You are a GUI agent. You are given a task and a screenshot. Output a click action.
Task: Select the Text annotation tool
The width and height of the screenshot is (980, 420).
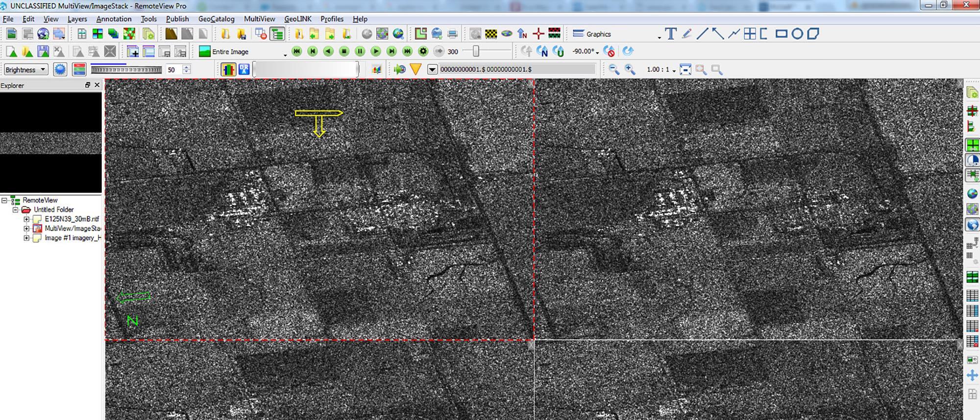671,34
